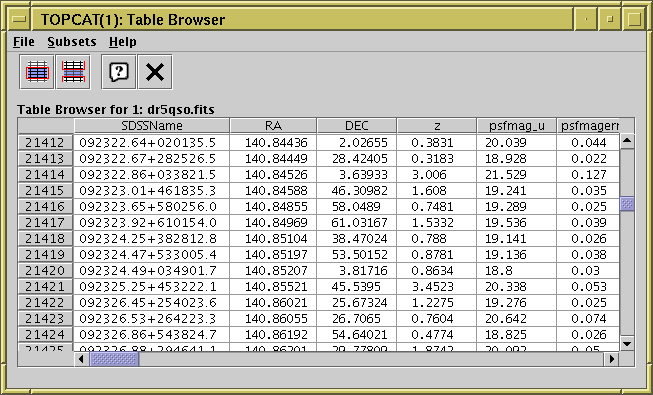Image resolution: width=653 pixels, height=395 pixels.
Task: Open the Subsets menu
Action: pyautogui.click(x=72, y=42)
